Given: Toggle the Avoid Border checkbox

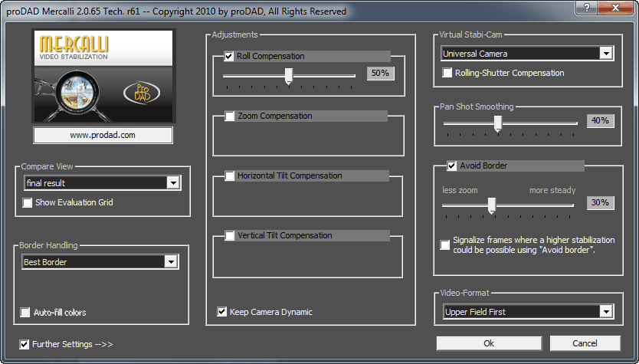Looking at the screenshot, I should (451, 166).
